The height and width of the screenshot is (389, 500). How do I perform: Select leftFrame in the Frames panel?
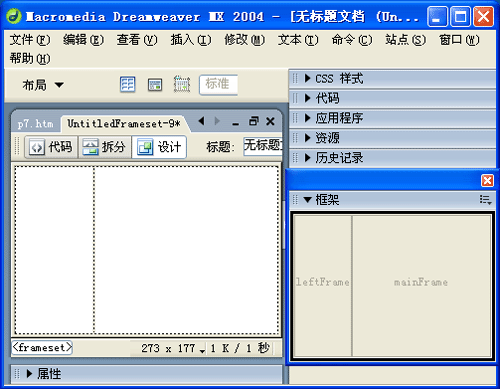coord(322,286)
